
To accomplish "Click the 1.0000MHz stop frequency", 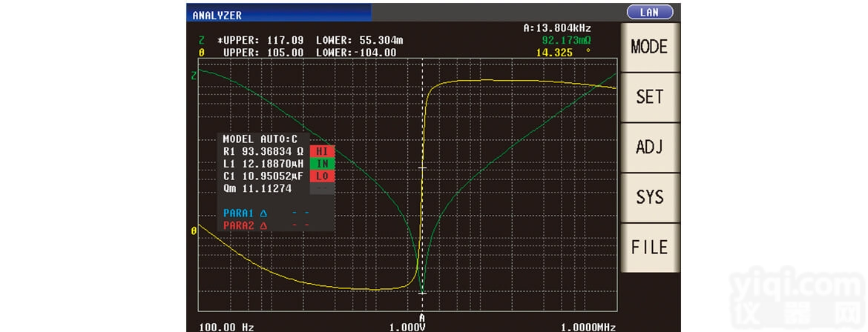I will coord(588,327).
